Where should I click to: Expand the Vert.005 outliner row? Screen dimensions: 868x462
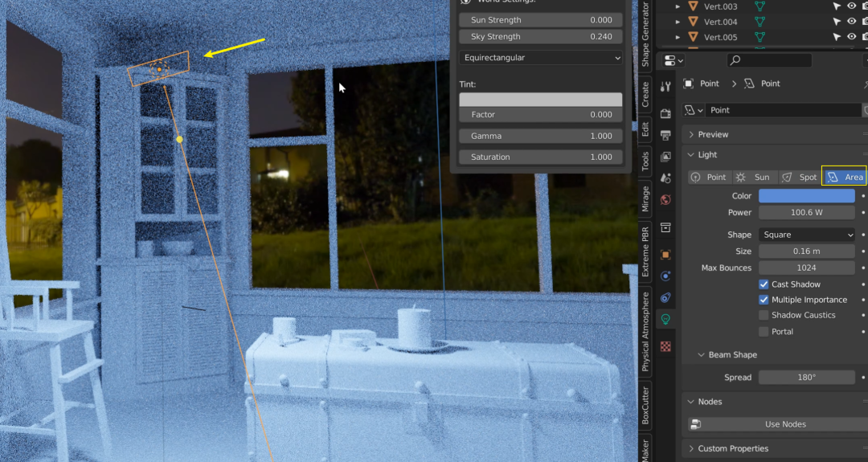678,37
